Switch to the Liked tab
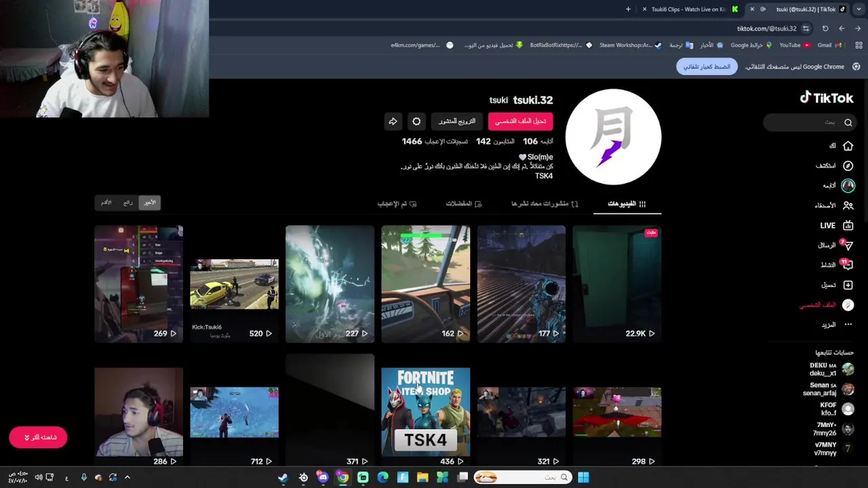Image resolution: width=868 pixels, height=488 pixels. [397, 203]
